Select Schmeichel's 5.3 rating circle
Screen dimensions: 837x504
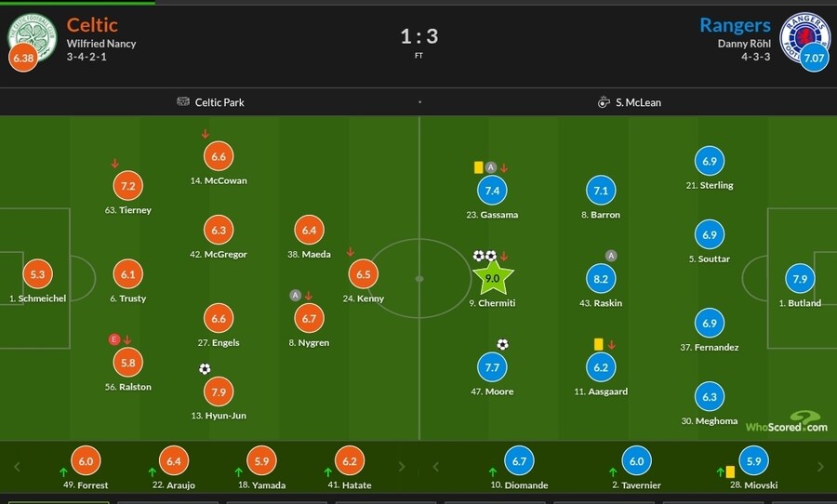tap(37, 275)
